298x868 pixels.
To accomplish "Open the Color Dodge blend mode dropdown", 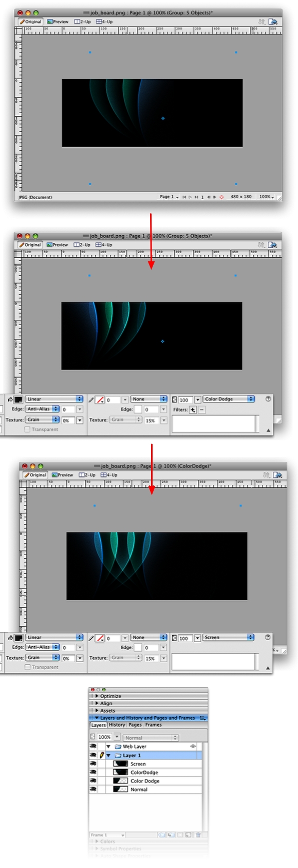I will (x=229, y=399).
